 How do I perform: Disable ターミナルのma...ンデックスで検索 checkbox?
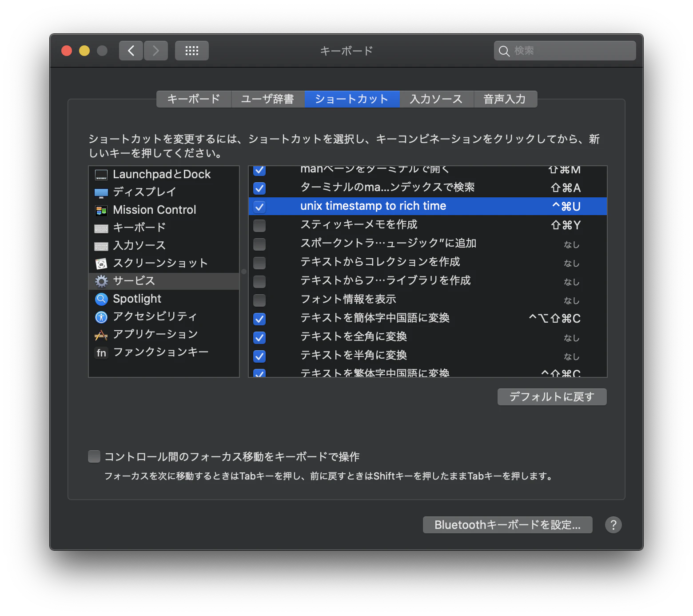259,188
